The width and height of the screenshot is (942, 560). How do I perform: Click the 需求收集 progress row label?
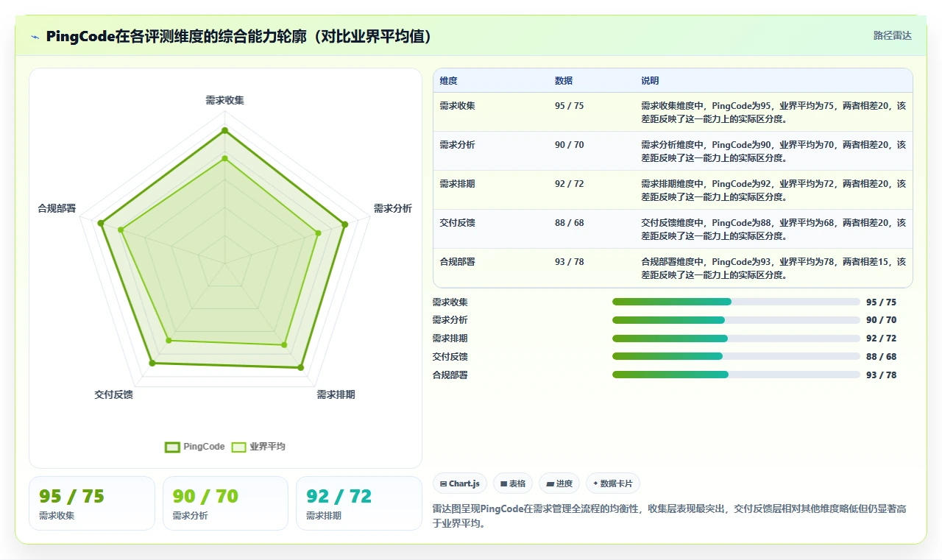[x=450, y=302]
